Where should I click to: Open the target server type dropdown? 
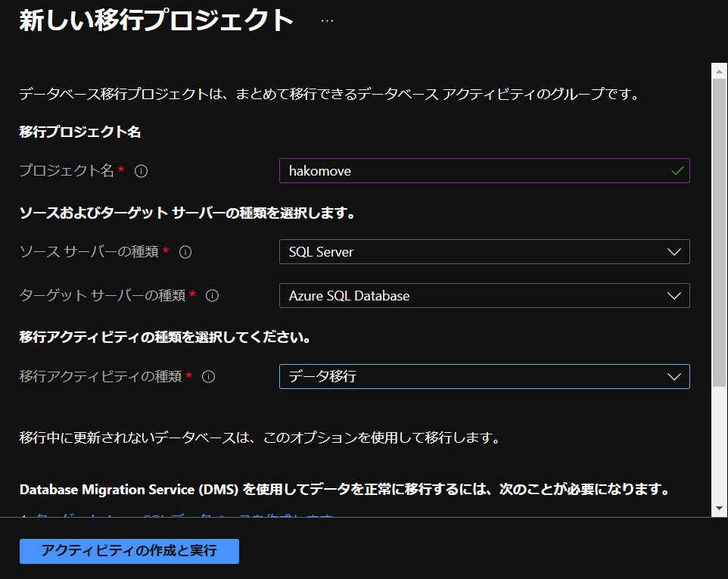click(484, 295)
